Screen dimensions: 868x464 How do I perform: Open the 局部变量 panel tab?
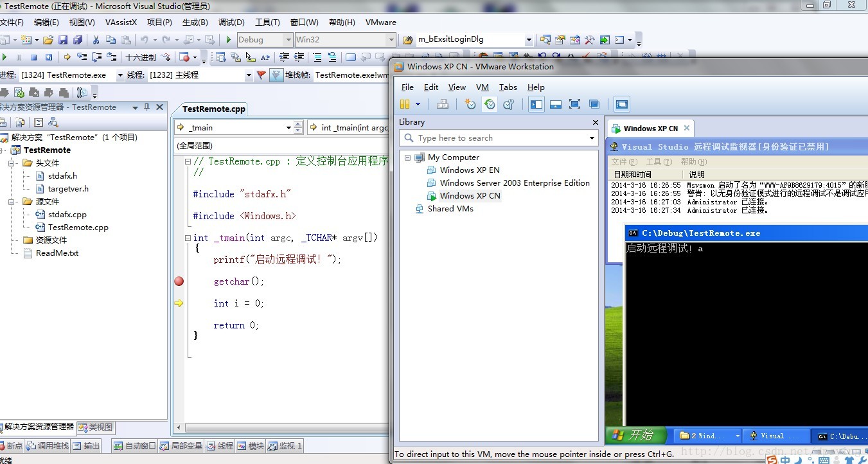pos(181,445)
